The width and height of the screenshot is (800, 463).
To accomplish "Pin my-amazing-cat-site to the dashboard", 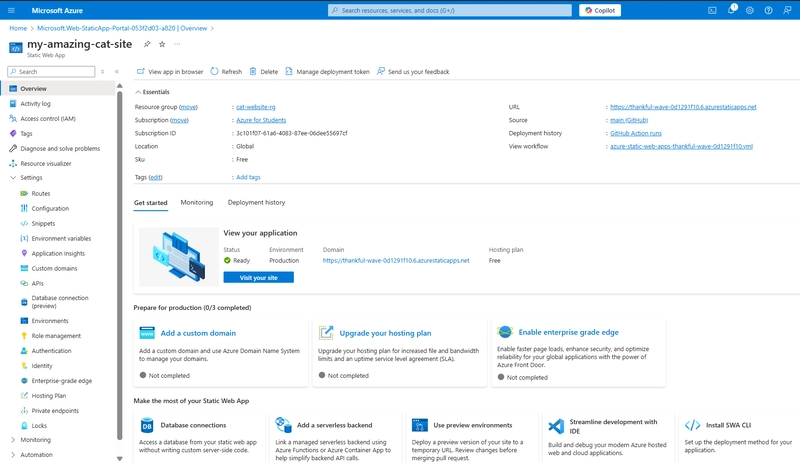I will point(147,44).
